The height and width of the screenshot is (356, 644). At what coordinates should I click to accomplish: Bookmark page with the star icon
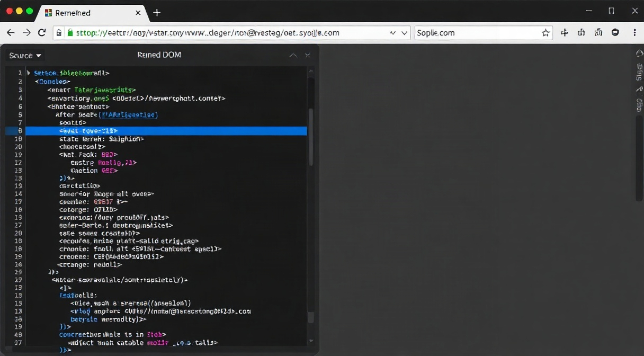[545, 33]
